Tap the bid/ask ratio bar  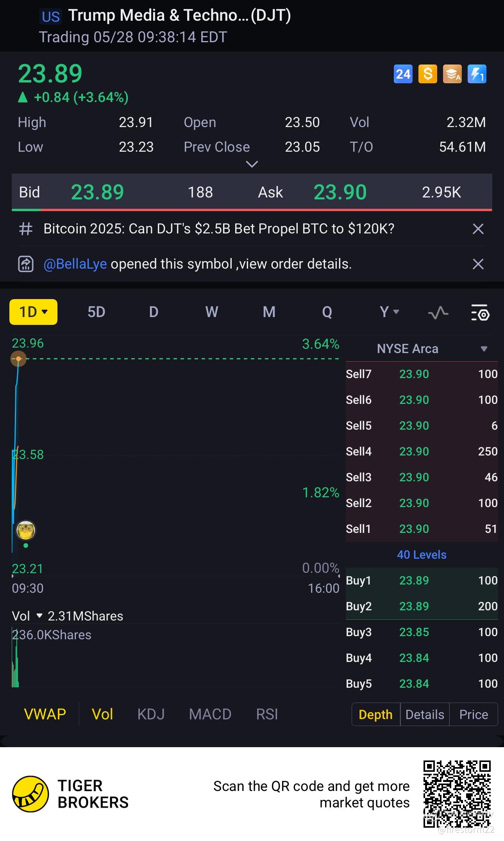(x=252, y=210)
